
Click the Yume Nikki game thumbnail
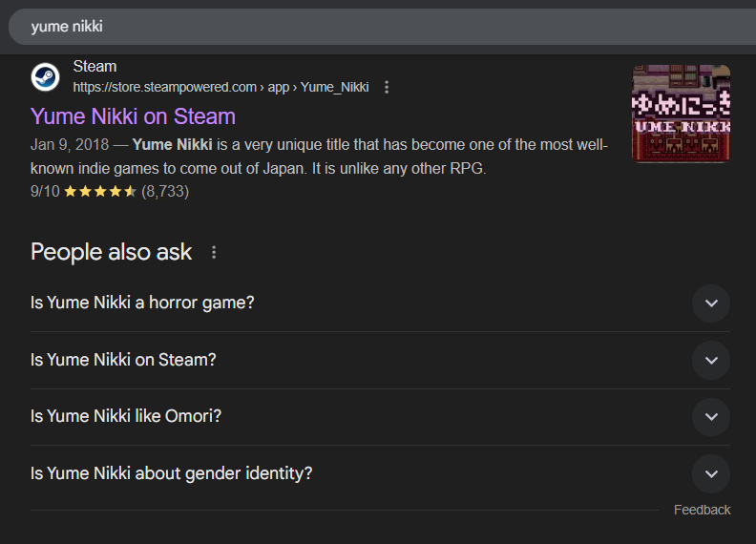[681, 114]
